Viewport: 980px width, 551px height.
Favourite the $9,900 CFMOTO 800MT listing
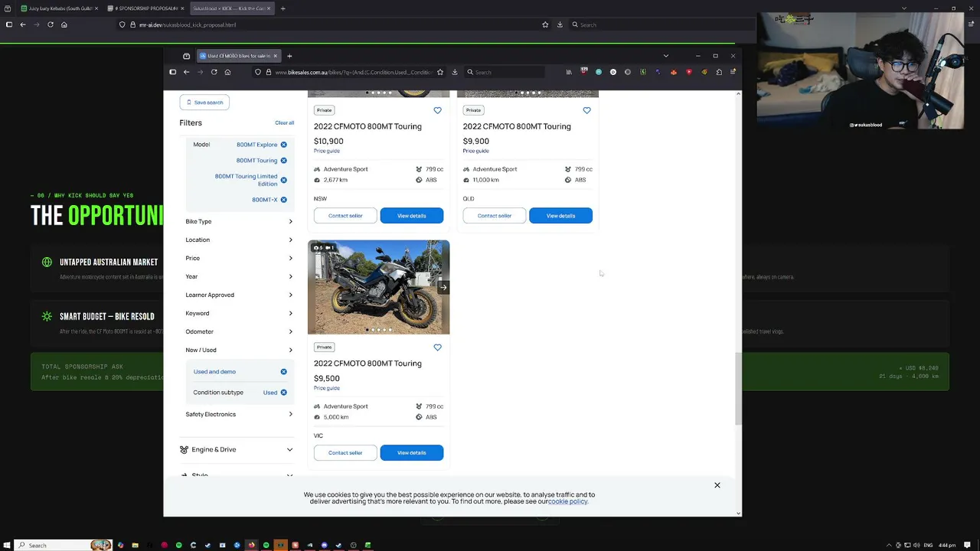point(586,110)
